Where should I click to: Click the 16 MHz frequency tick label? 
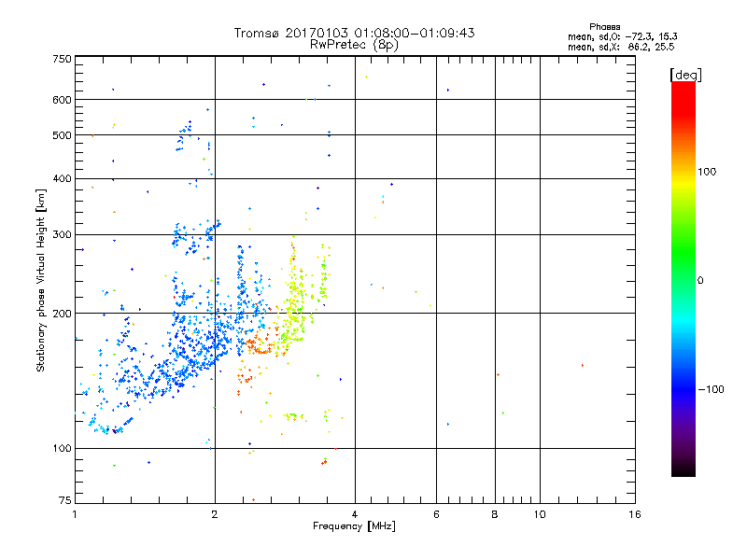click(635, 514)
